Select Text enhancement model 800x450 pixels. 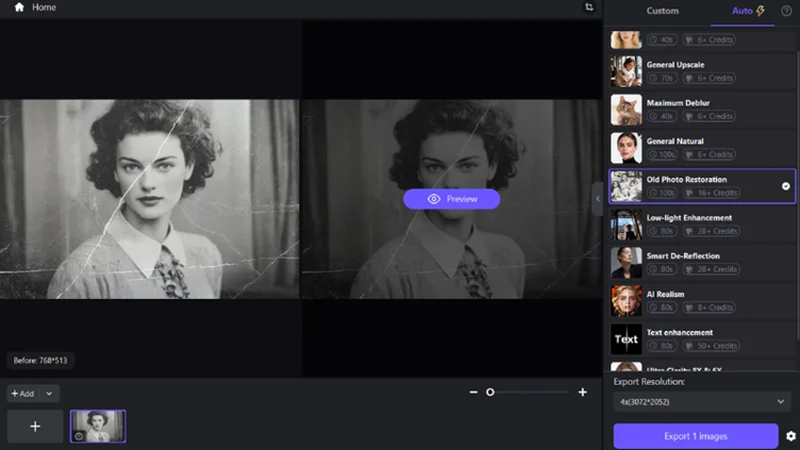pyautogui.click(x=702, y=339)
